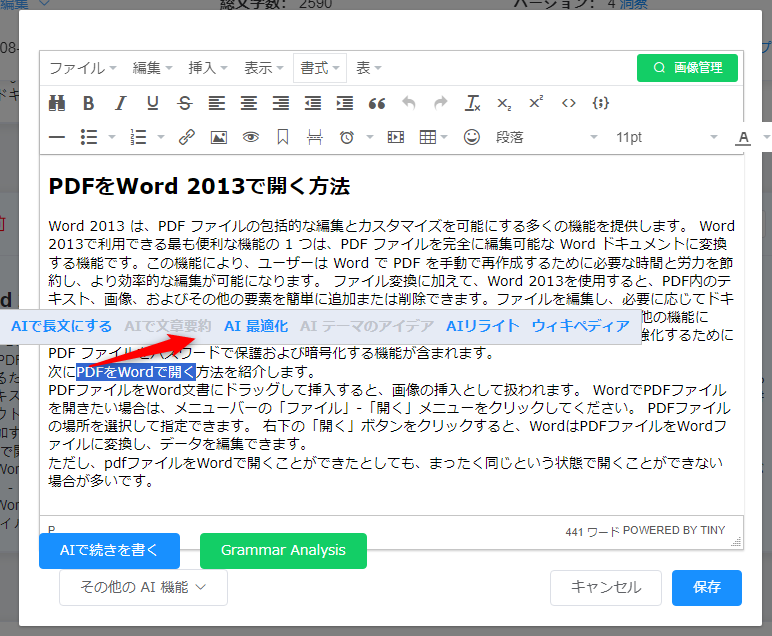The height and width of the screenshot is (636, 772).
Task: Insert a page break
Action: pyautogui.click(x=315, y=137)
